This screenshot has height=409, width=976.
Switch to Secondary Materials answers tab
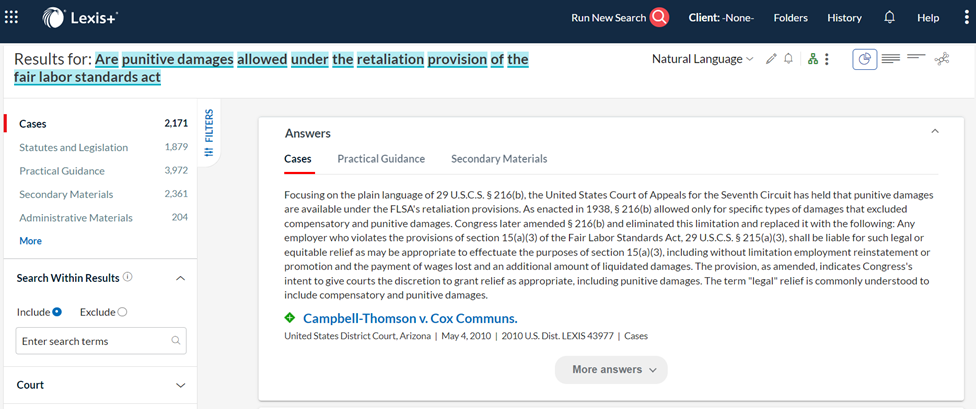(499, 159)
